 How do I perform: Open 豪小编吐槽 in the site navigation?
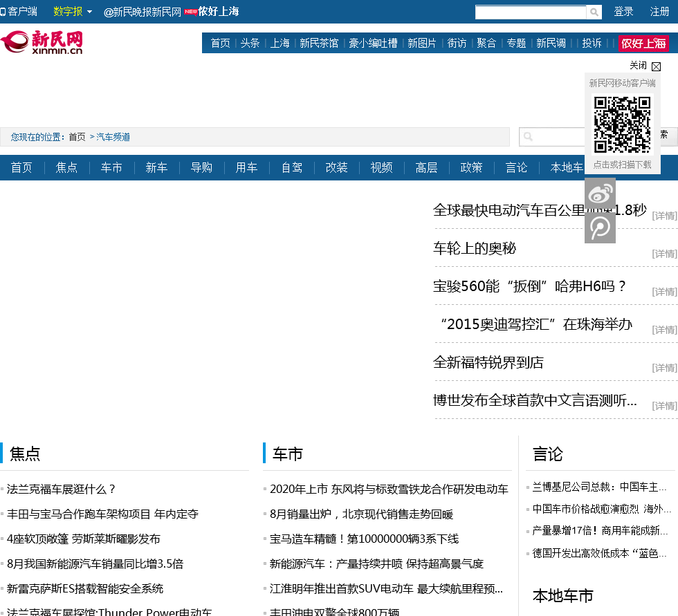[373, 43]
